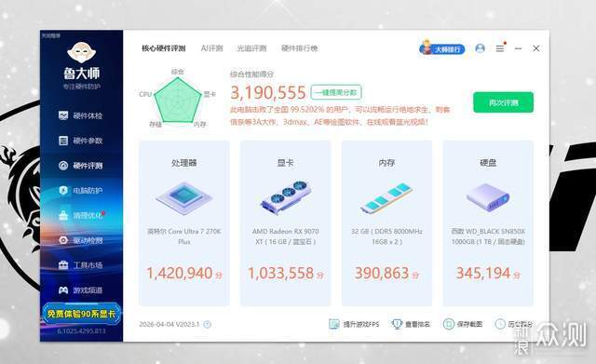Image resolution: width=596 pixels, height=364 pixels.
Task: Click the graphics score 1,033,558
Action: (281, 273)
